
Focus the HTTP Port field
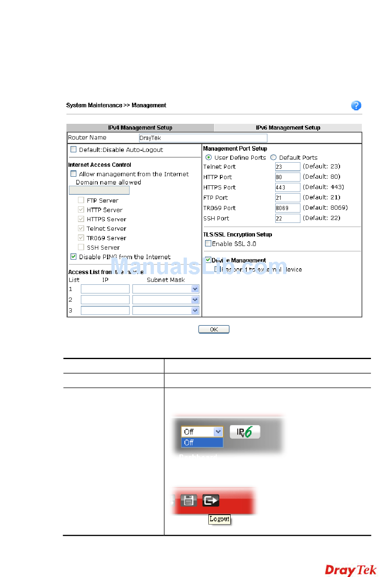click(288, 177)
